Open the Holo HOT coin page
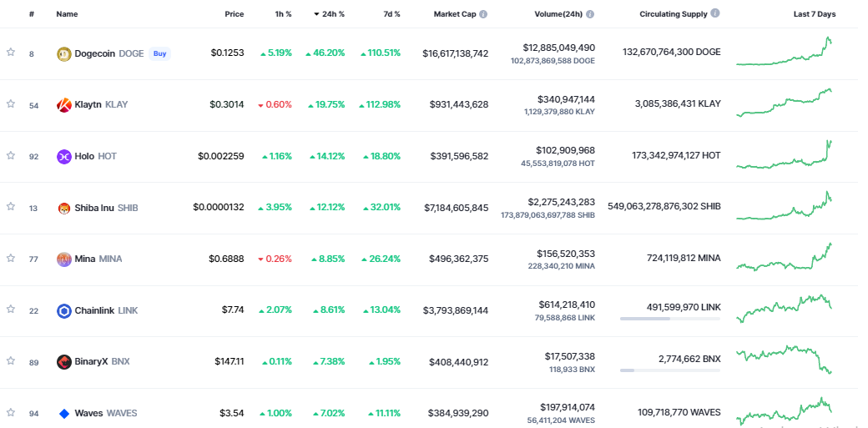 pyautogui.click(x=96, y=156)
